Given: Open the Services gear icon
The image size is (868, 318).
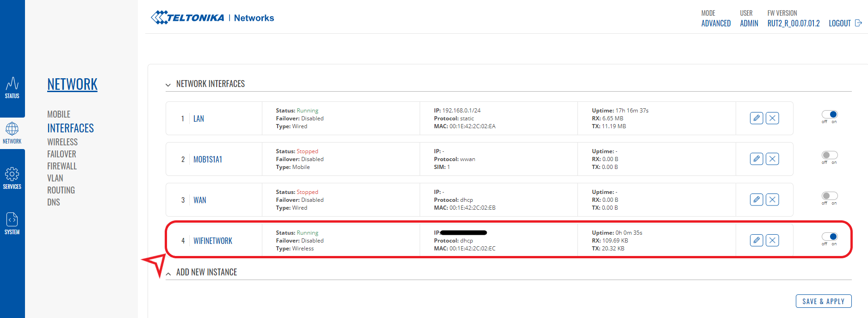Looking at the screenshot, I should (12, 178).
